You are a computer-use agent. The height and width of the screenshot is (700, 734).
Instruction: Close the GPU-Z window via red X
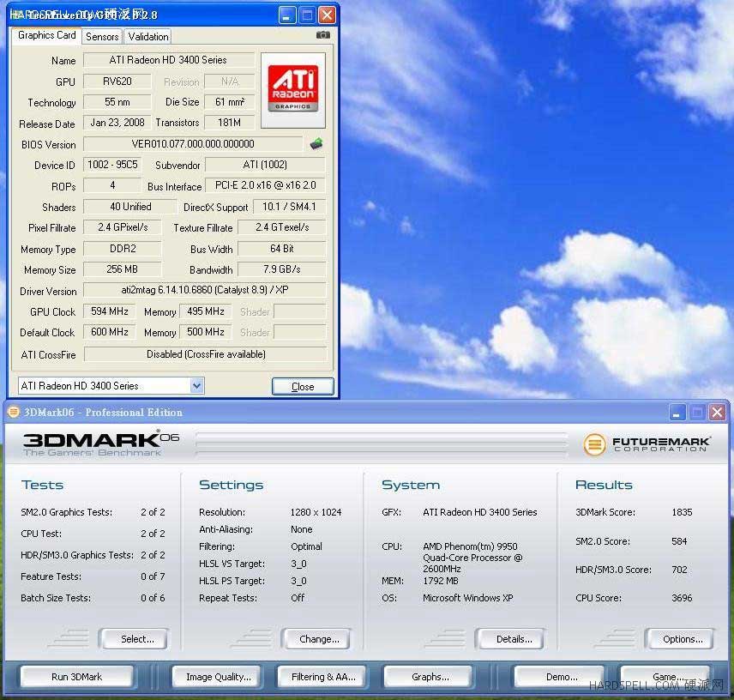click(x=327, y=15)
